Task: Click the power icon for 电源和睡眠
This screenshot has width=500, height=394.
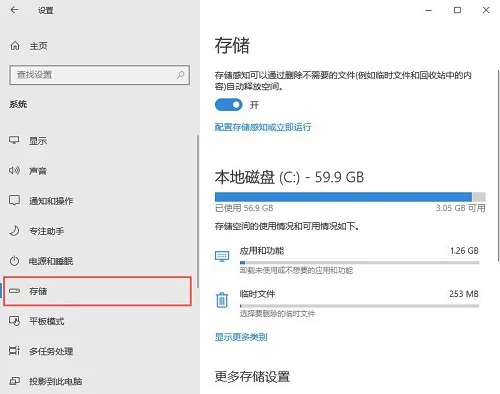Action: pos(14,261)
